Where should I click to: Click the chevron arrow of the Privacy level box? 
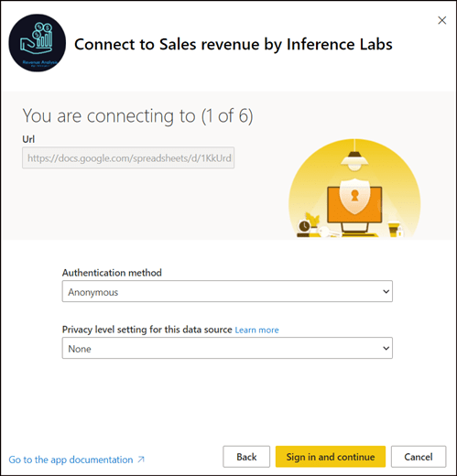point(386,348)
